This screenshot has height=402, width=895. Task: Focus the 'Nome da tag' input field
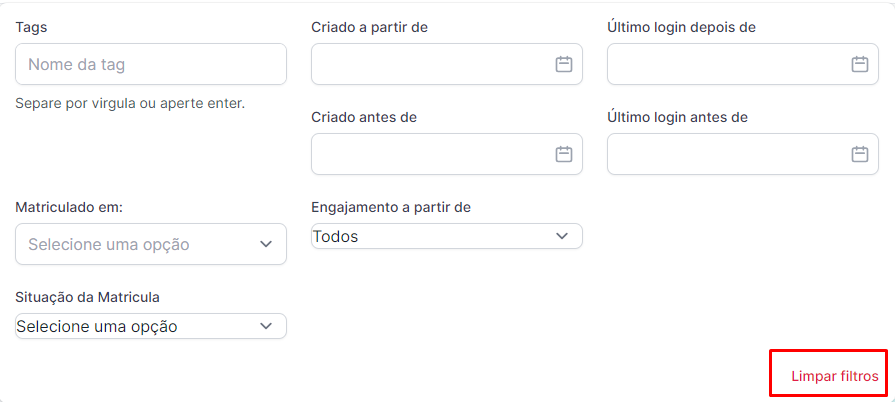pyautogui.click(x=150, y=64)
